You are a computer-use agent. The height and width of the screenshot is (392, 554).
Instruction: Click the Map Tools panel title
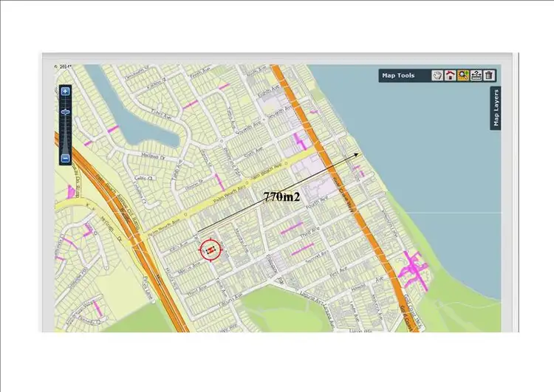coord(398,75)
